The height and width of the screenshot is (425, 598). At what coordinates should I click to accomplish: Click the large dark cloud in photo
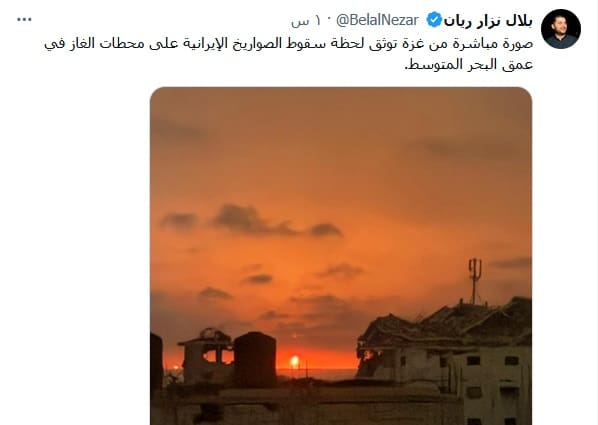(x=252, y=221)
